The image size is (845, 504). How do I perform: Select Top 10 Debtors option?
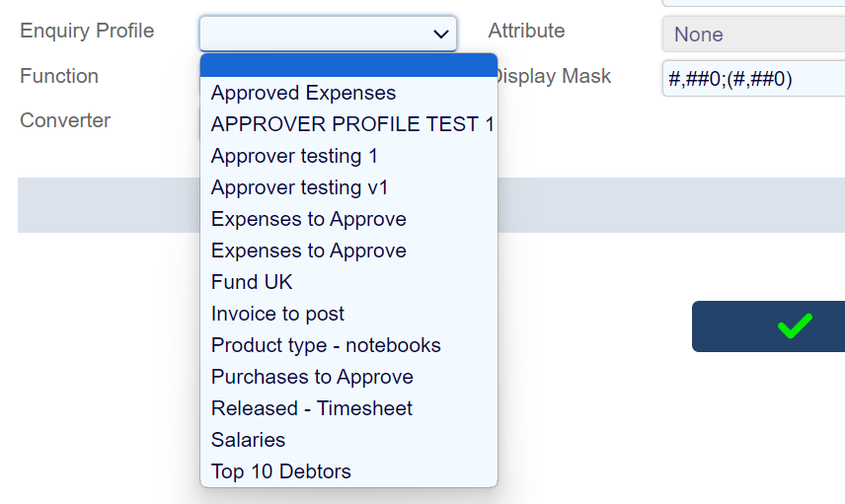pos(281,471)
